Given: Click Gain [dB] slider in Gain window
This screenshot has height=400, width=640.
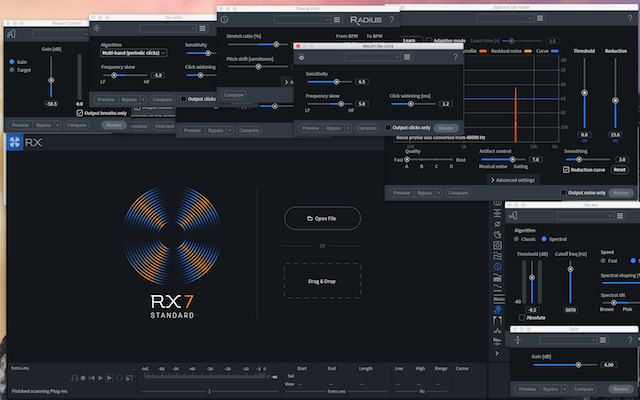Looking at the screenshot, I should (x=564, y=365).
